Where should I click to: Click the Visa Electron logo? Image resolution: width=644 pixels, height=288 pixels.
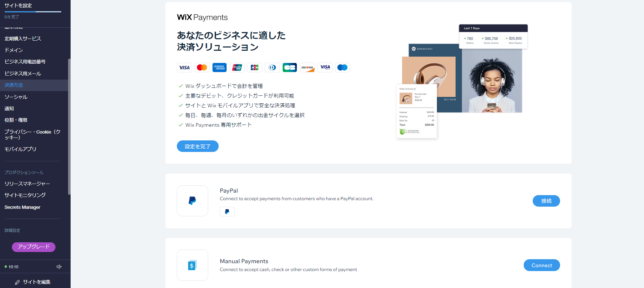click(x=325, y=68)
